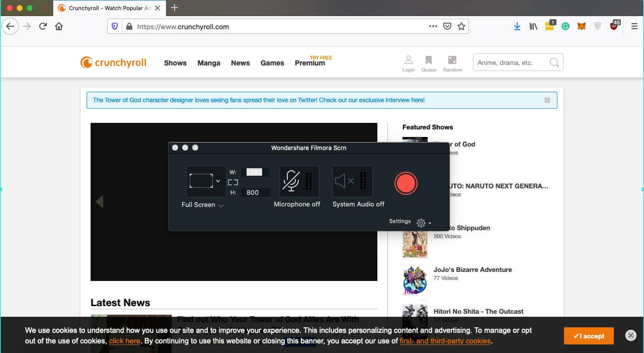Open the Games menu
The image size is (644, 353).
(272, 63)
